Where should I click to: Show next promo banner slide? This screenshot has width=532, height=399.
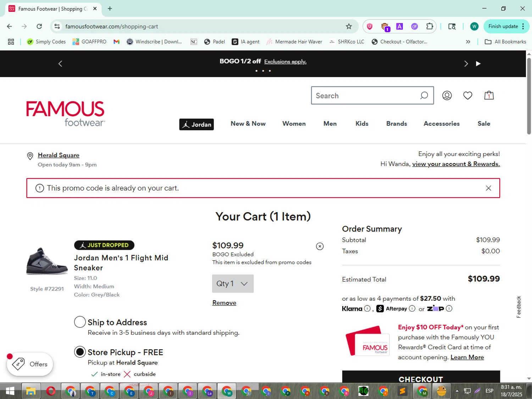pyautogui.click(x=466, y=63)
